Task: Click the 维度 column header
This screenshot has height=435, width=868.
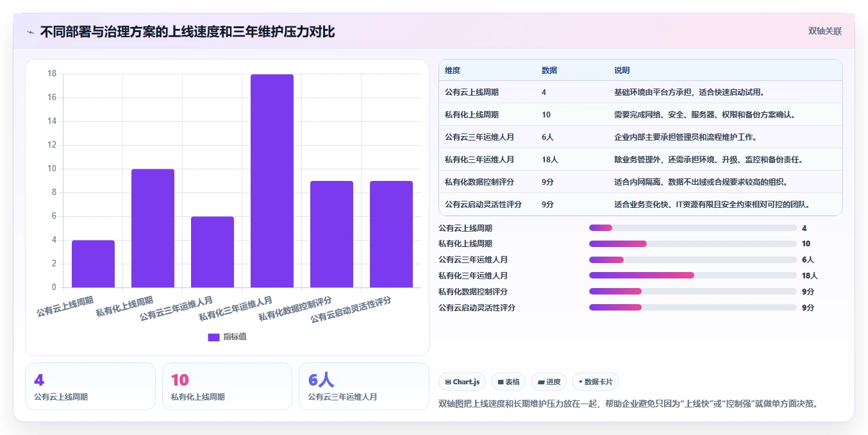Action: point(453,71)
